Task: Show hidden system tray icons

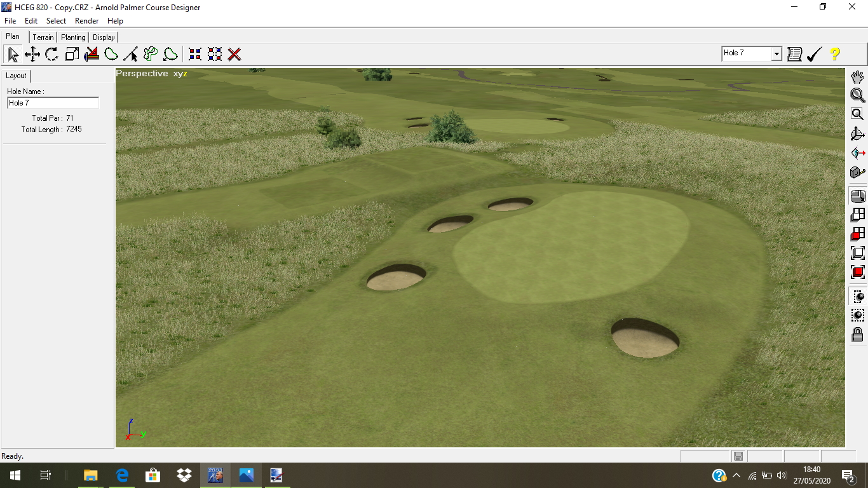Action: click(x=736, y=475)
